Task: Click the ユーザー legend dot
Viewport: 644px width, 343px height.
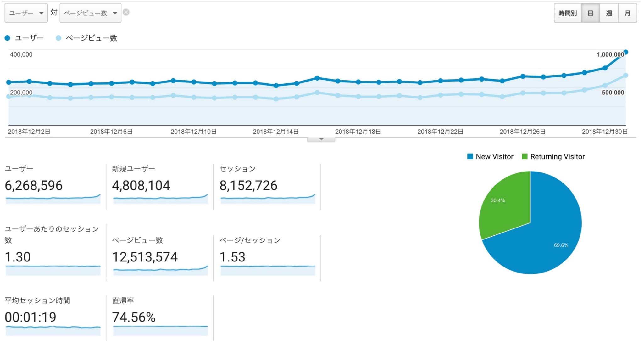Action: click(x=8, y=38)
